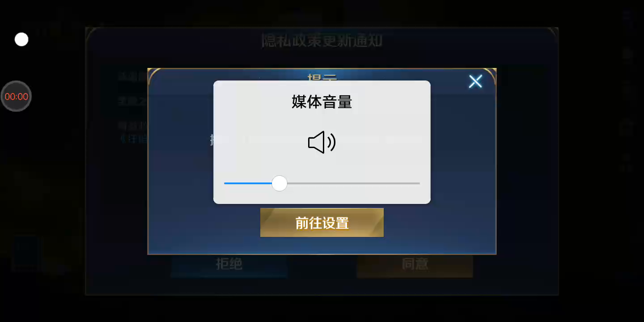Click the 媒体音量 heading text

322,102
